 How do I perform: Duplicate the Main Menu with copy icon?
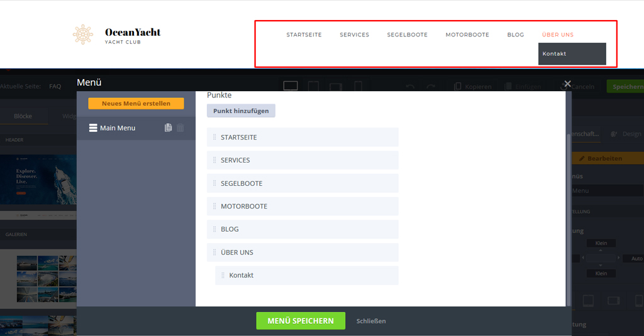pos(168,128)
